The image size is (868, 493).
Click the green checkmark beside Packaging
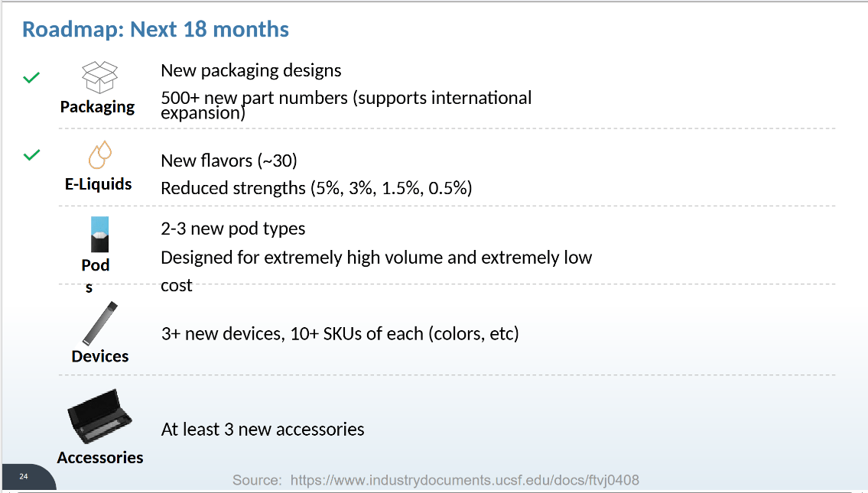tap(31, 77)
